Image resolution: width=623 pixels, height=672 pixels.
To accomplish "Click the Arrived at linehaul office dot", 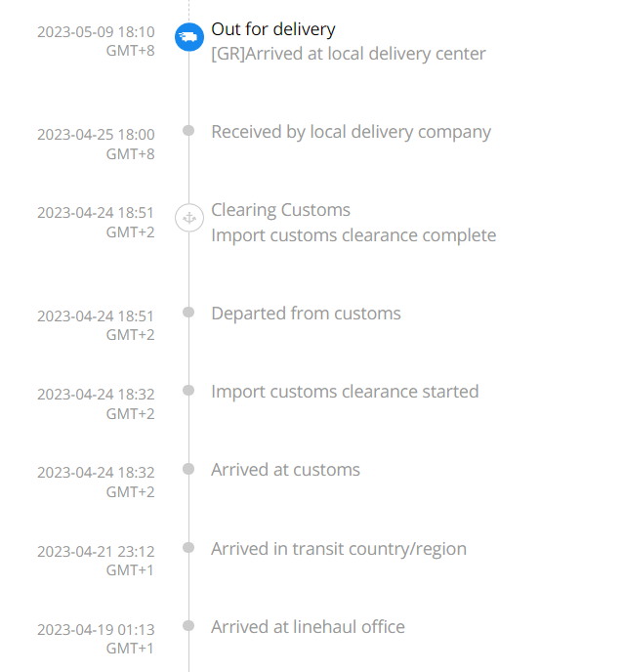I will 188,626.
